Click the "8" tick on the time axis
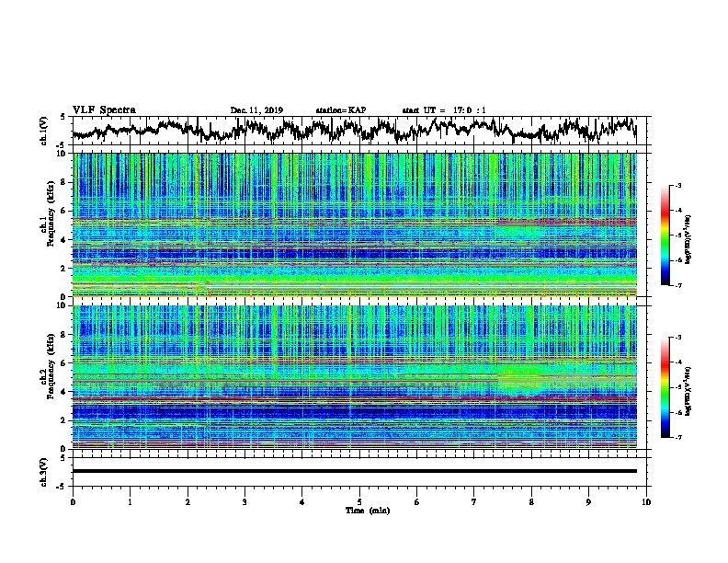728x563 pixels. tap(531, 502)
